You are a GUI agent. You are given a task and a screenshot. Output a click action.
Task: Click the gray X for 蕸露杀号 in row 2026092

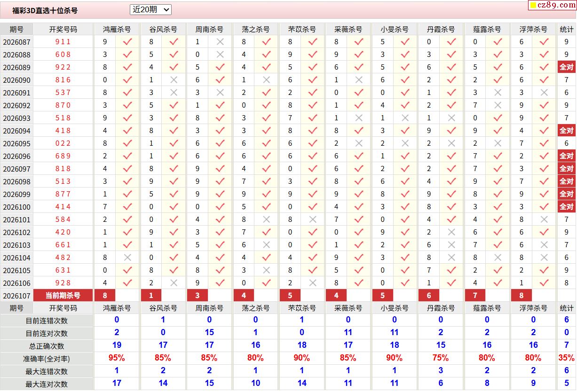[x=498, y=105]
